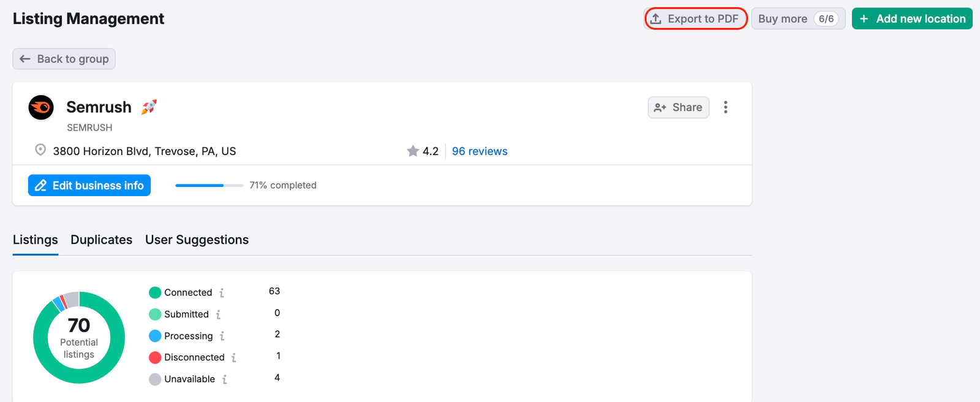
Task: Click the Disconnected info icon
Action: coord(234,357)
